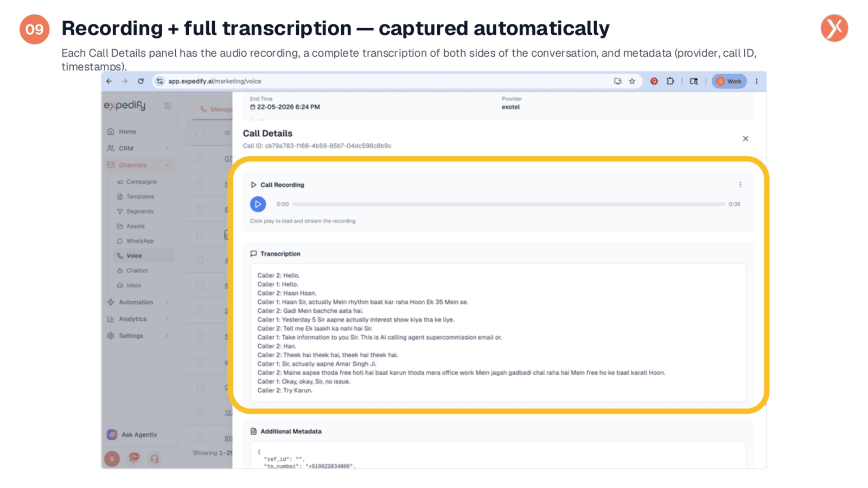Viewport: 868px width, 488px height.
Task: Open the Call Recording options menu
Action: click(x=740, y=185)
